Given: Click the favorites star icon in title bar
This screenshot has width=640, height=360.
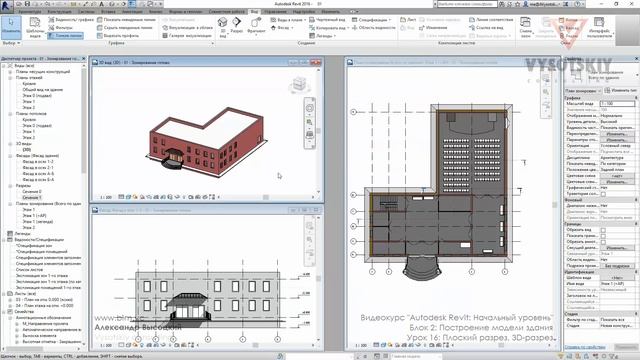Looking at the screenshot, I should click(x=519, y=4).
